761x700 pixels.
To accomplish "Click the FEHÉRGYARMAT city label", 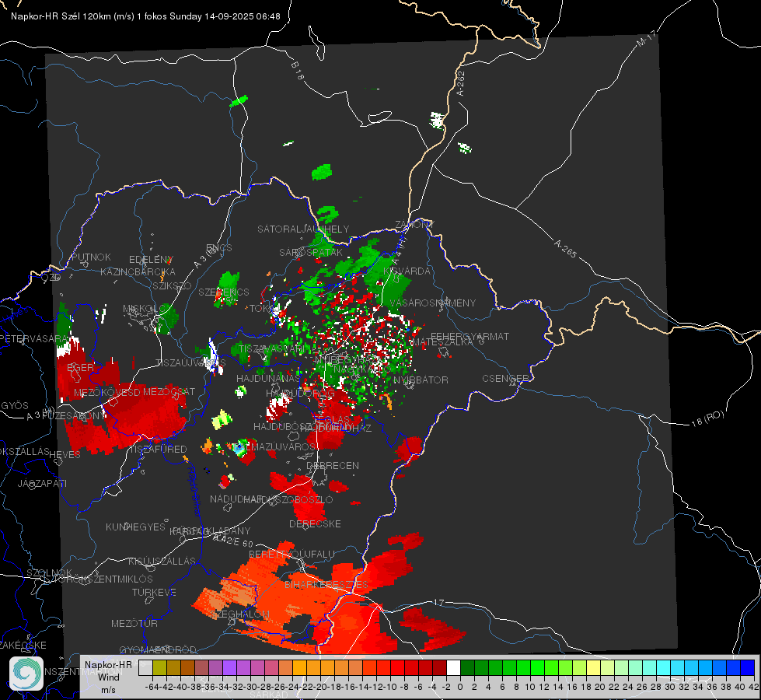I will (470, 336).
